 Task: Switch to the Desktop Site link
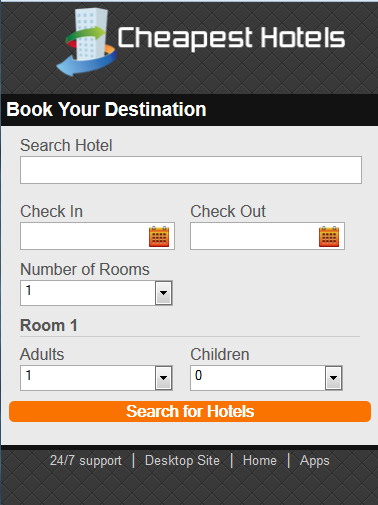click(182, 461)
